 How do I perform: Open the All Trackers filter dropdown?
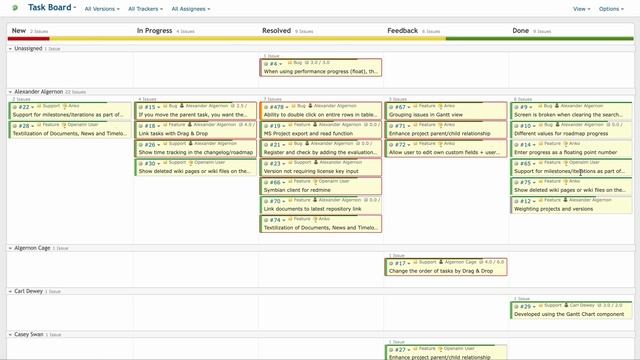click(x=145, y=9)
